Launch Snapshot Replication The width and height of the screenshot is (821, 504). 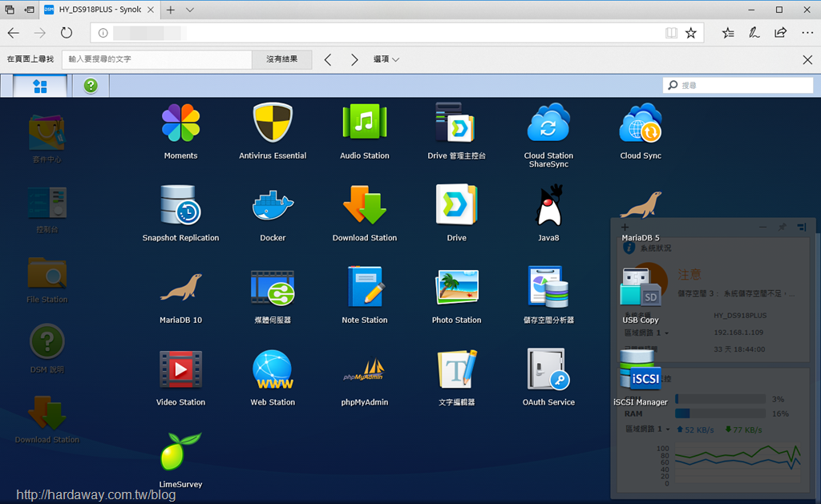[x=180, y=205]
